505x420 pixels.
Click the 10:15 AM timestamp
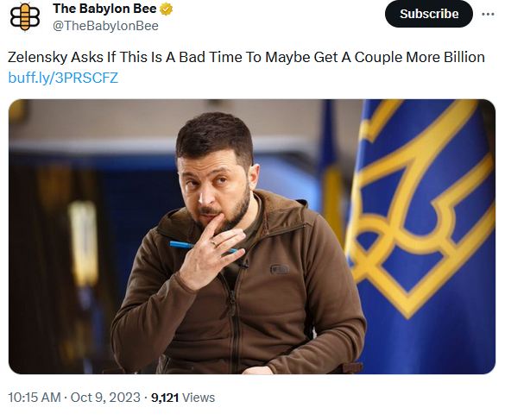point(35,398)
